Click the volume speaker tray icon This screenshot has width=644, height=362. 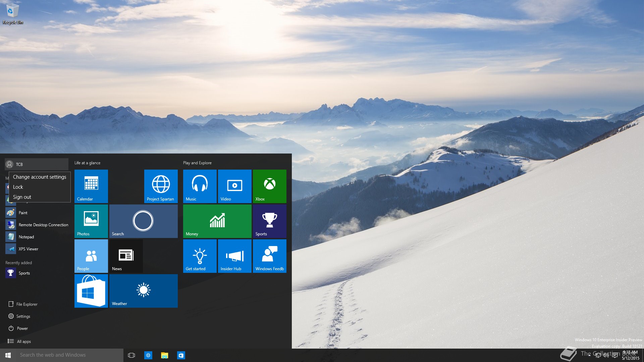tap(606, 355)
